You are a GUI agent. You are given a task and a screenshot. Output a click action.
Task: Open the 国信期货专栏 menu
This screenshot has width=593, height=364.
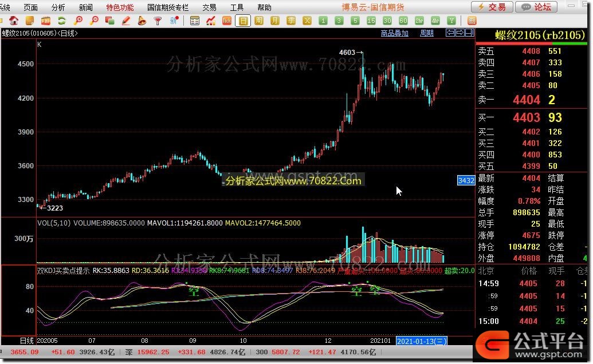pos(167,7)
